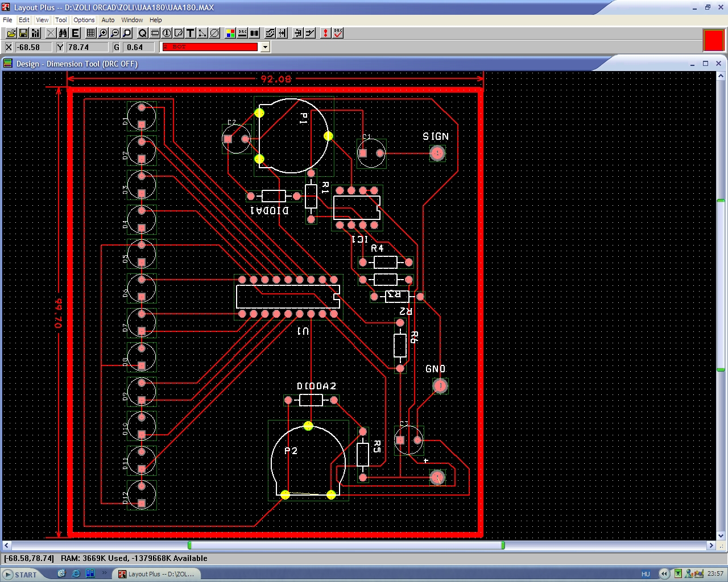
Task: Open the spreadsheet grid icon
Action: coord(90,33)
